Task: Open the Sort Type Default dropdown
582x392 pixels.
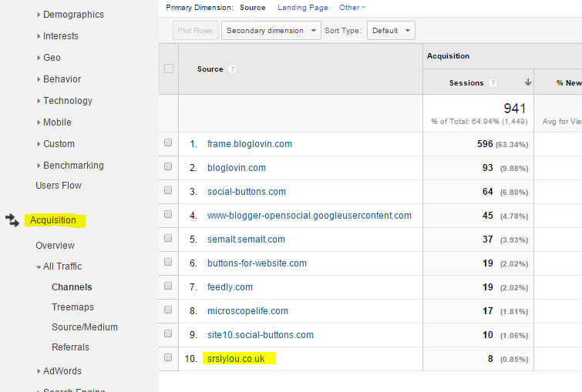Action: pos(391,31)
